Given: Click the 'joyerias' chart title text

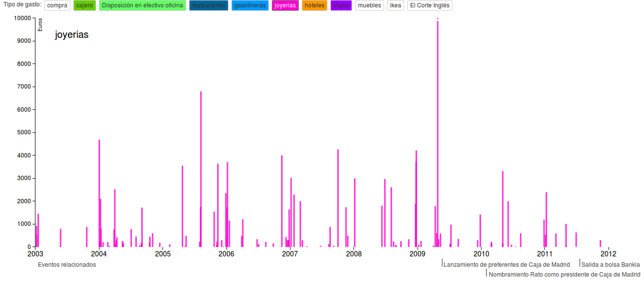Looking at the screenshot, I should 72,35.
